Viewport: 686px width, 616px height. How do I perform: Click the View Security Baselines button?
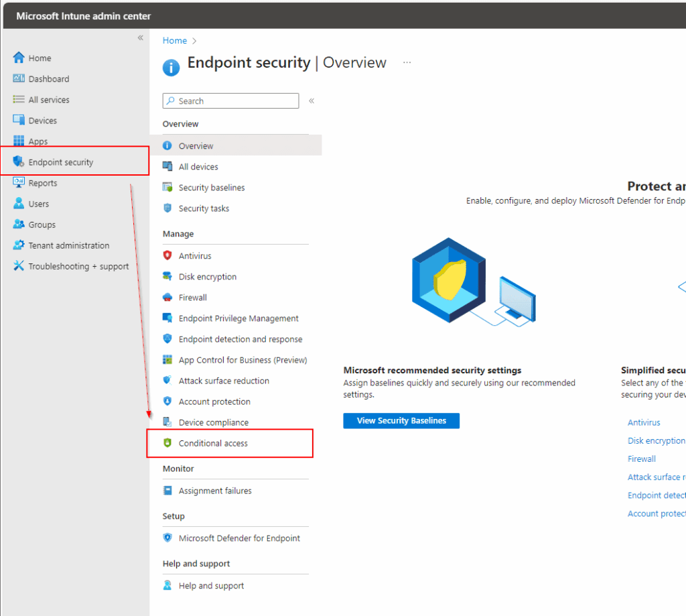point(401,420)
